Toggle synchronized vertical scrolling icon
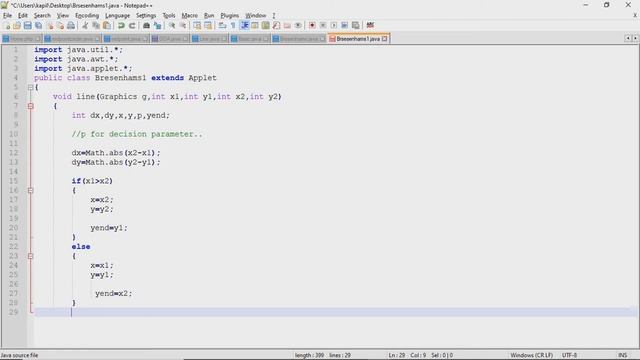This screenshot has height=360, width=640. (197, 25)
